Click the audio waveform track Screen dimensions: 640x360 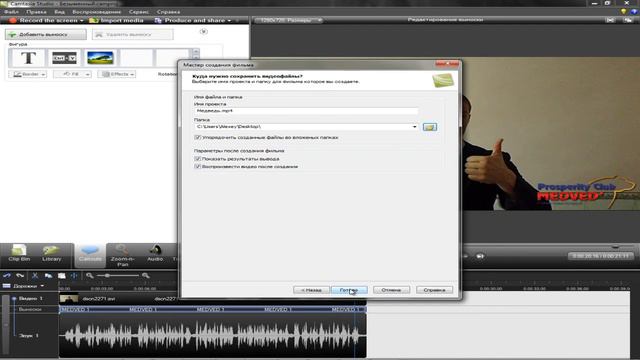212,336
